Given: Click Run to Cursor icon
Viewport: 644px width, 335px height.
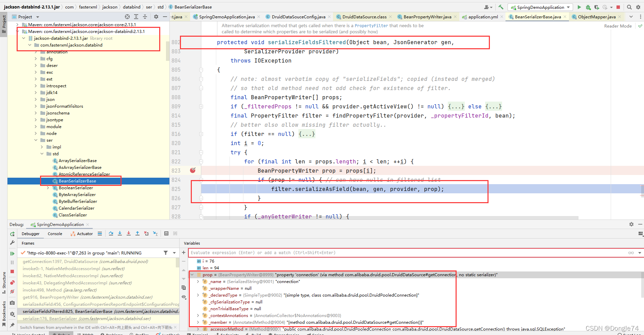Looking at the screenshot, I should tap(155, 233).
